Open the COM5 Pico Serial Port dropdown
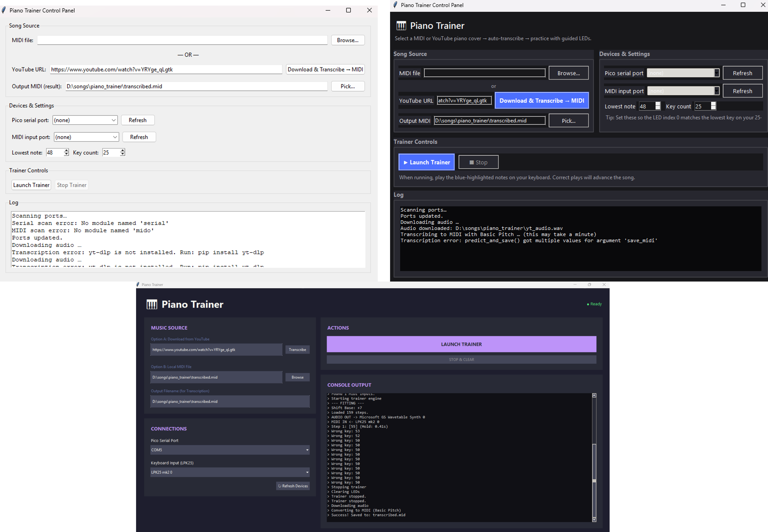Screen dimensions: 768x532 coord(230,450)
